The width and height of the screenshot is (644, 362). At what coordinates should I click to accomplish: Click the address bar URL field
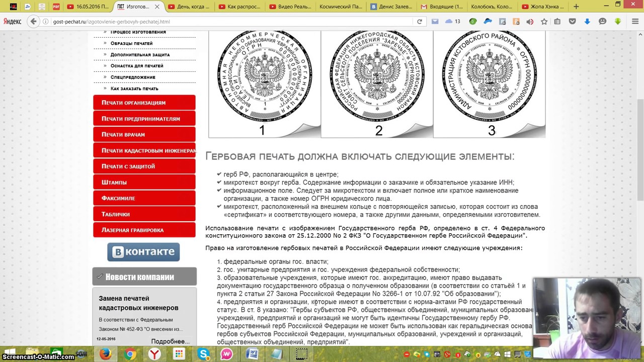[x=231, y=22]
